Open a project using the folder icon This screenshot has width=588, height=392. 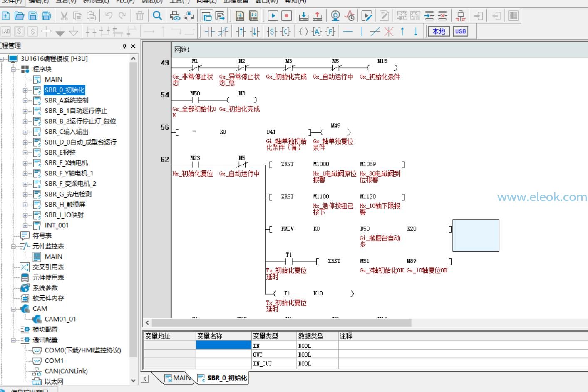pyautogui.click(x=19, y=16)
